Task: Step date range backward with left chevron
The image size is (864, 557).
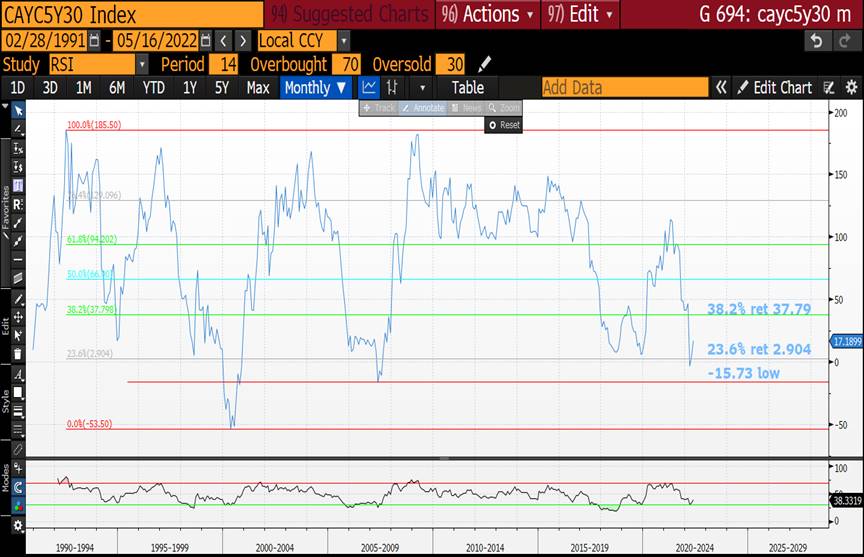Action: (x=223, y=41)
